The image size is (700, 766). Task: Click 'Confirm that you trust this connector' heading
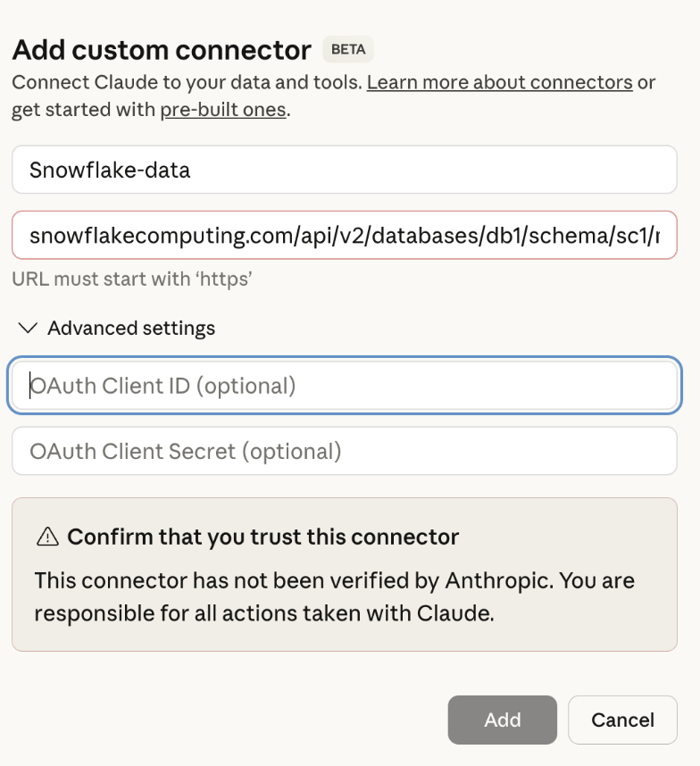(262, 537)
